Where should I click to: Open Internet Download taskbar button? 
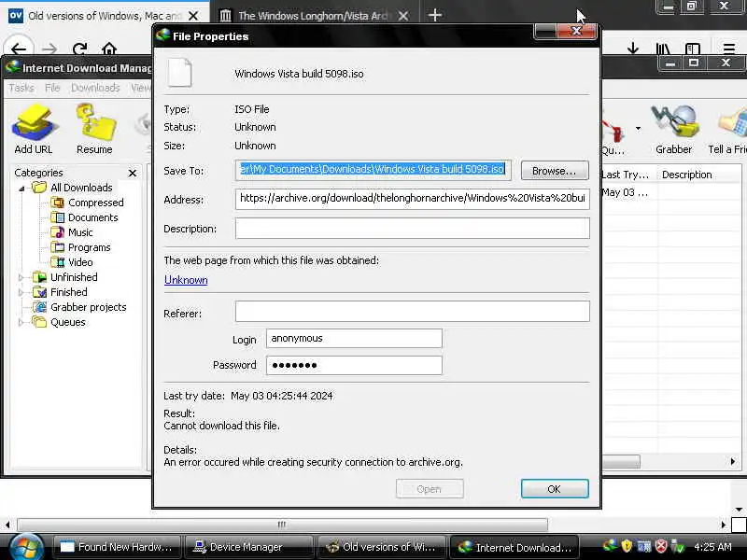514,547
